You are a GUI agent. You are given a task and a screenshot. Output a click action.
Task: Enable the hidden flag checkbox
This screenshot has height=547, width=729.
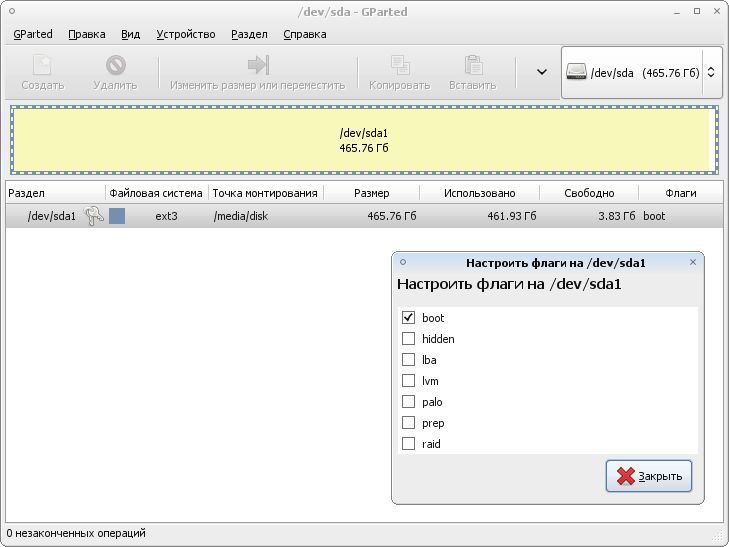408,338
